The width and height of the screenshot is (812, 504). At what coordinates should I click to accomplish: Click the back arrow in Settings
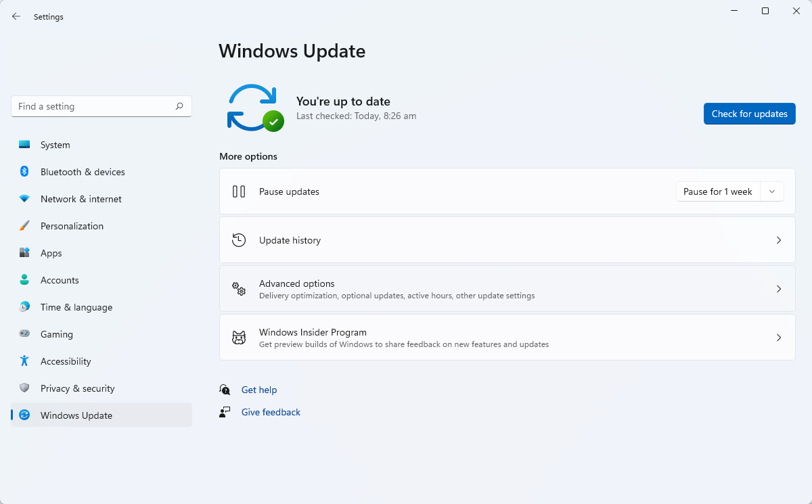[16, 17]
